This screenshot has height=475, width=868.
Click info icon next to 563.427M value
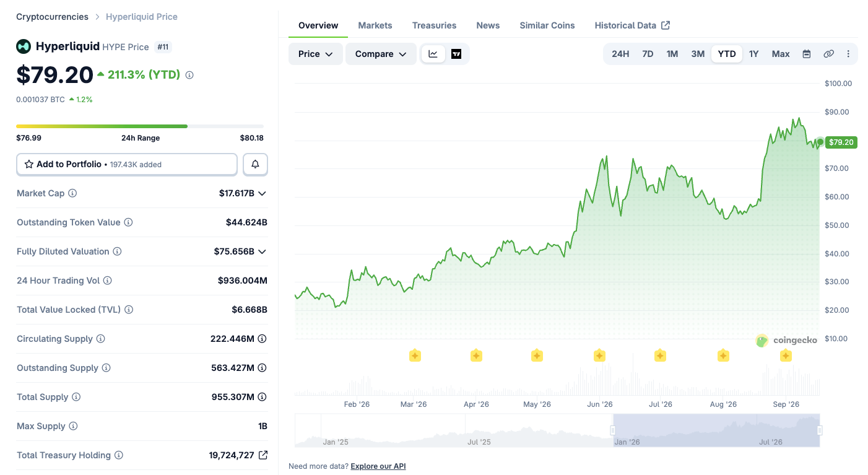click(x=262, y=368)
